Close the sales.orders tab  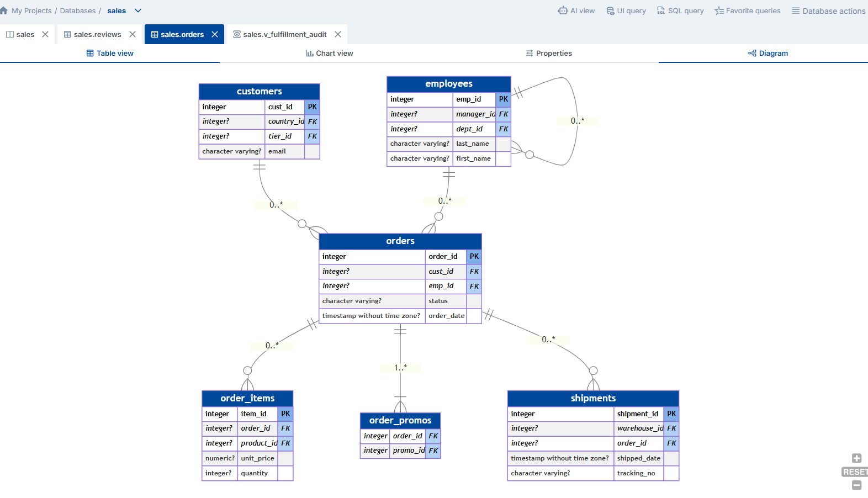click(x=215, y=34)
